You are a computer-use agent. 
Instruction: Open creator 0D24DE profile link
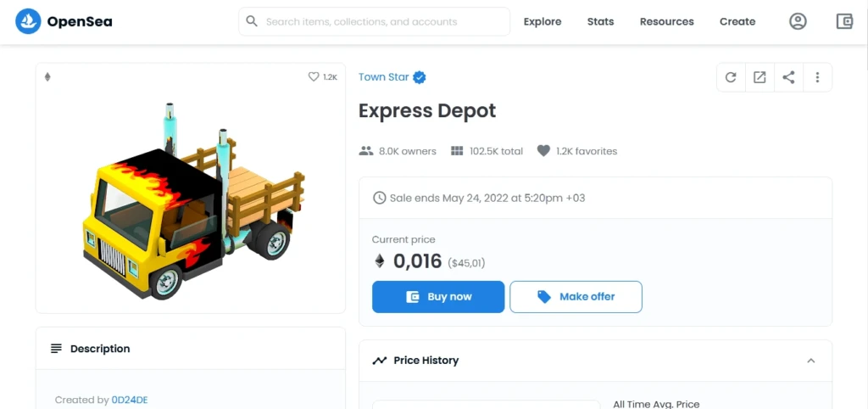tap(130, 400)
